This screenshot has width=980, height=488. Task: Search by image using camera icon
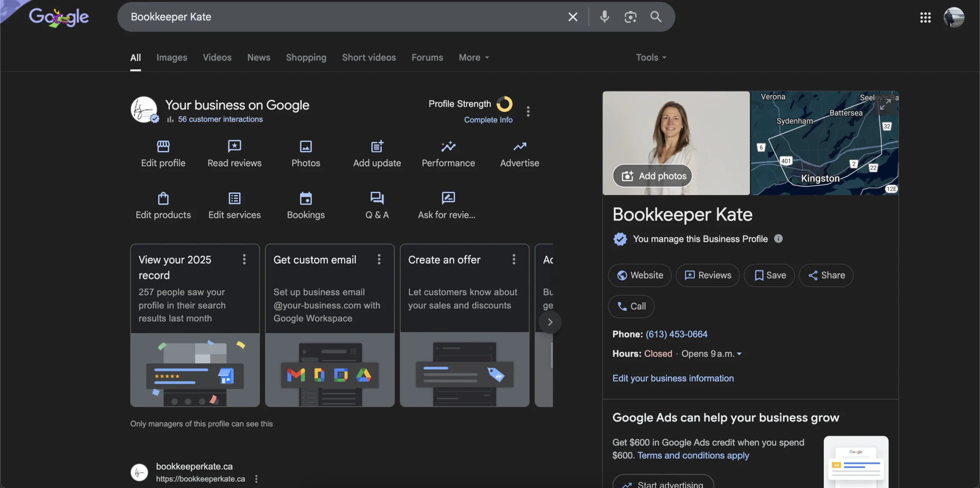[630, 17]
